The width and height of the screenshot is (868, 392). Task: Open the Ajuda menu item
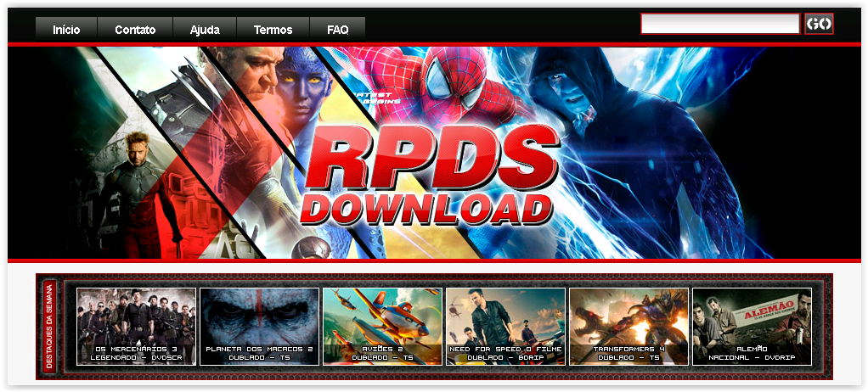205,30
